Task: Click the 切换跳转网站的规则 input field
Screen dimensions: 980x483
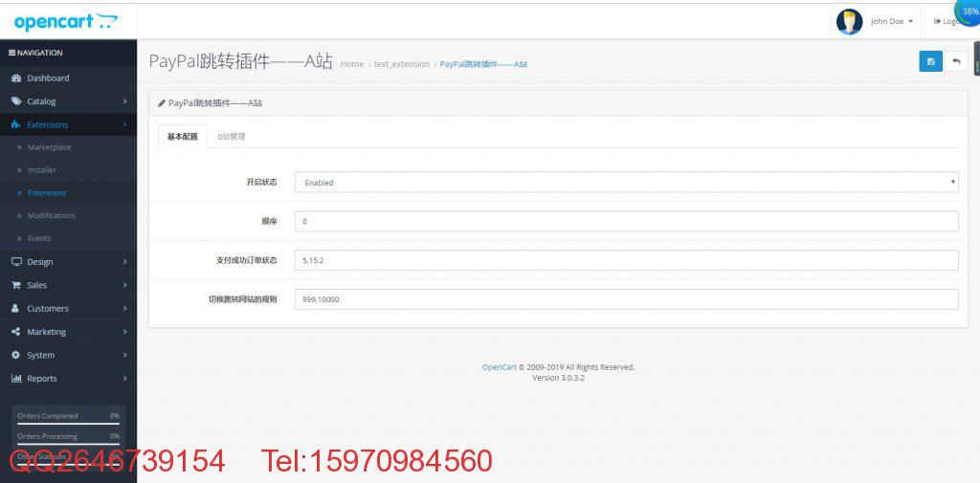Action: click(626, 299)
